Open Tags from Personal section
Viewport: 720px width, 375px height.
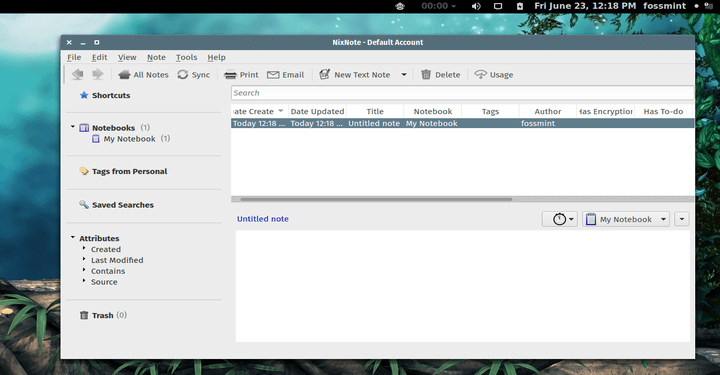click(129, 171)
